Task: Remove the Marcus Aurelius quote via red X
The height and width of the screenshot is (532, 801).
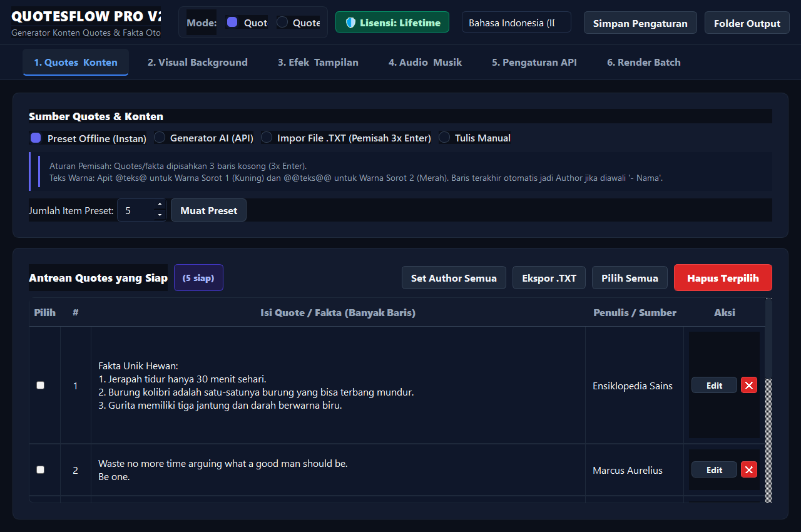Action: point(749,470)
